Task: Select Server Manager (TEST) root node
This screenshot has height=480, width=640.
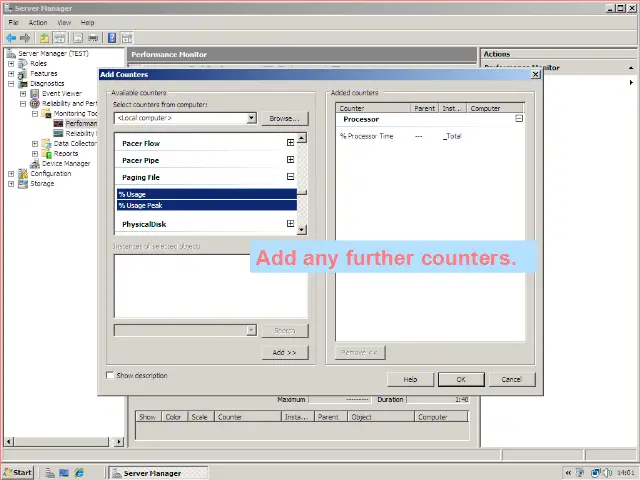Action: 53,53
